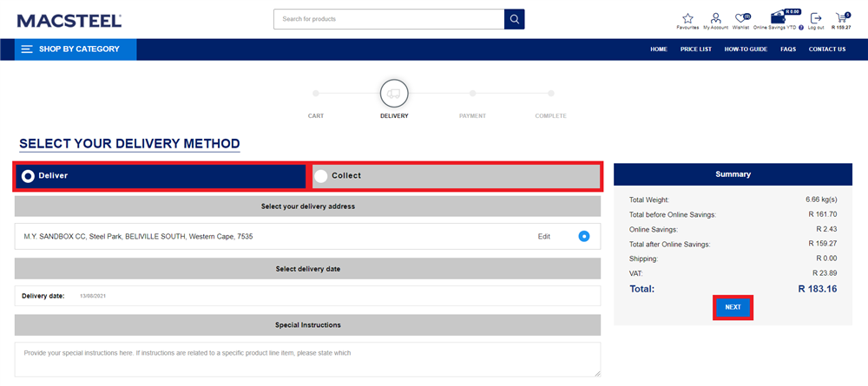This screenshot has height=386, width=868.
Task: Select the M.Y. Sandbox CC address radio button
Action: pyautogui.click(x=584, y=236)
